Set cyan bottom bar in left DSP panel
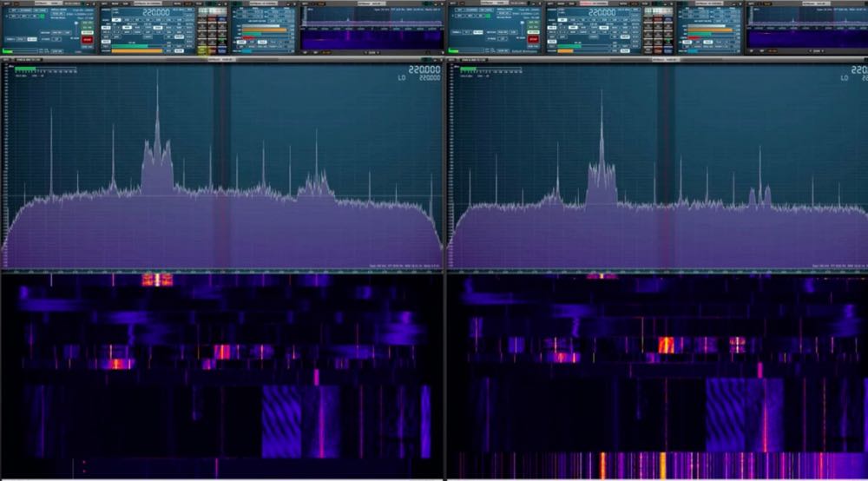This screenshot has height=481, width=868. coord(247,51)
